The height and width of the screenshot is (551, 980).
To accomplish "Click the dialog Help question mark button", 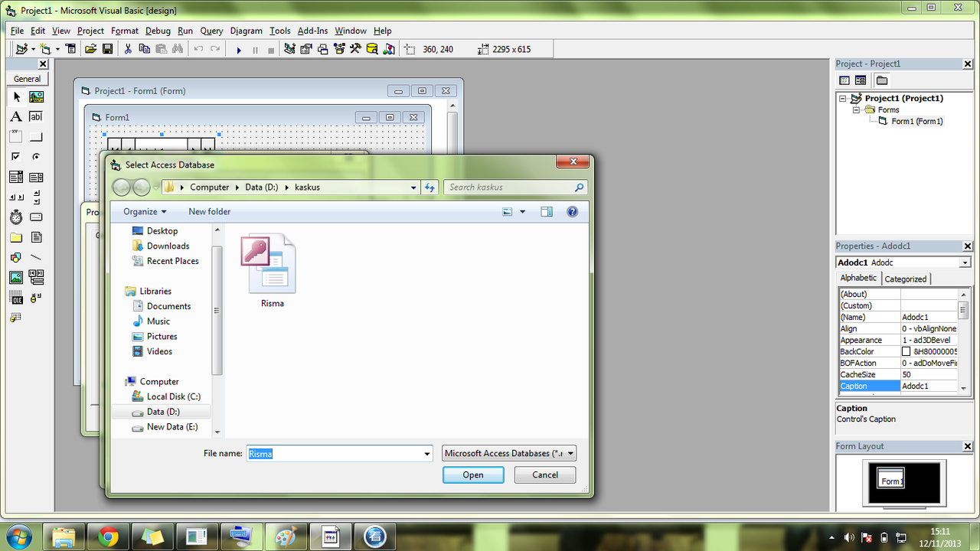I will [572, 212].
